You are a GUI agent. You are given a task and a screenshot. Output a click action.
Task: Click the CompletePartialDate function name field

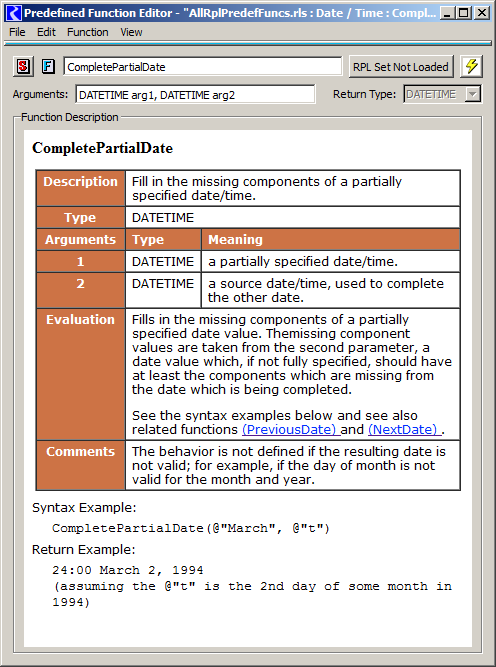pyautogui.click(x=202, y=67)
